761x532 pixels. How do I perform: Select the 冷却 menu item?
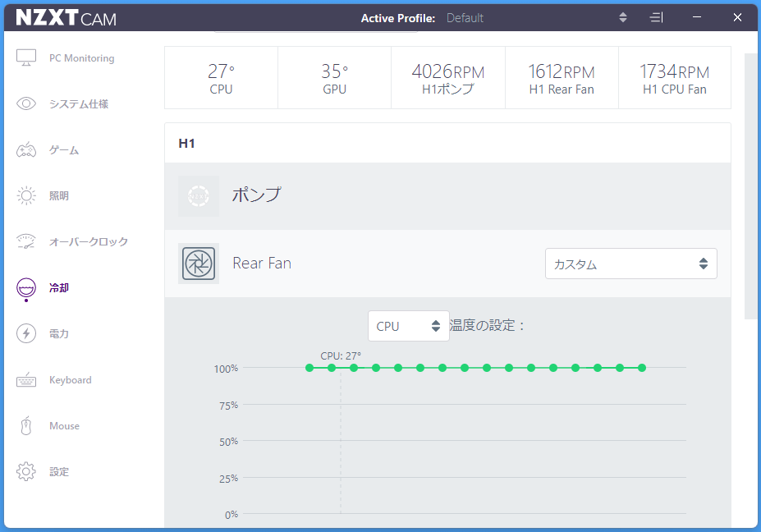59,288
